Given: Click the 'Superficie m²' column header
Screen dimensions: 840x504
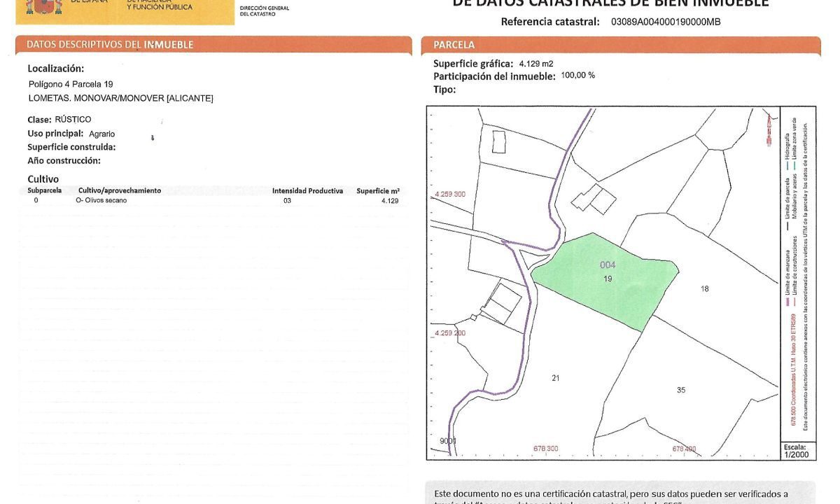Looking at the screenshot, I should [378, 190].
